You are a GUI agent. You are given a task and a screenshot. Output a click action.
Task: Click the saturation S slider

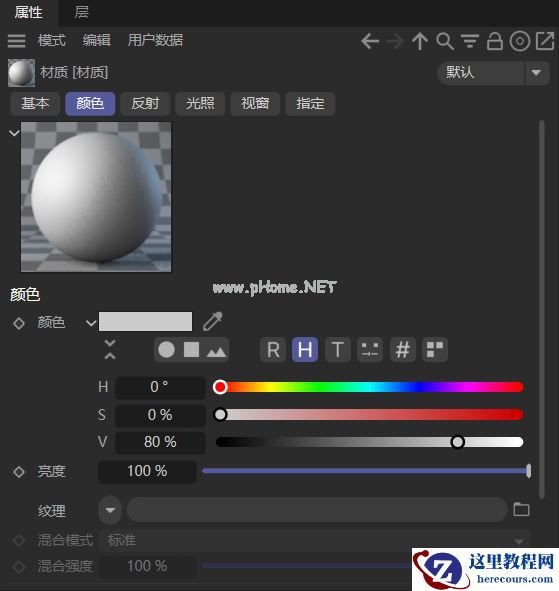click(369, 415)
